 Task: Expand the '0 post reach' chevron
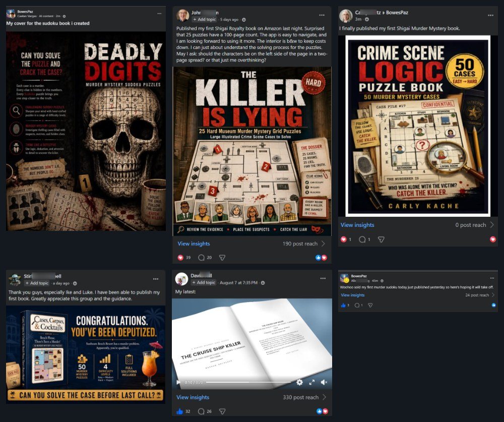click(x=492, y=225)
